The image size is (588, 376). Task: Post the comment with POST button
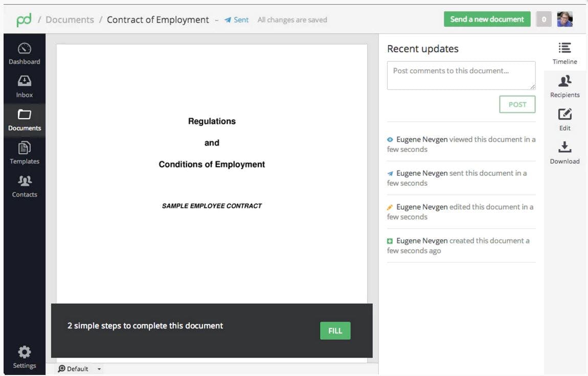[x=517, y=104]
